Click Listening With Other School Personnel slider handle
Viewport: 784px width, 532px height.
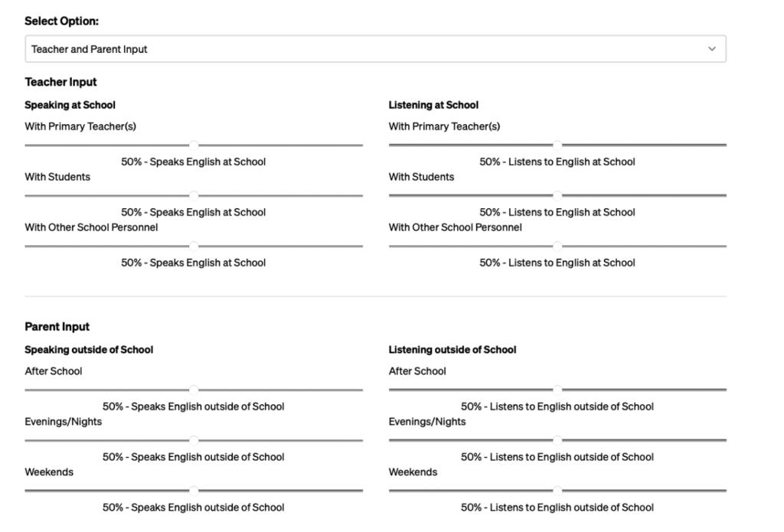click(557, 246)
